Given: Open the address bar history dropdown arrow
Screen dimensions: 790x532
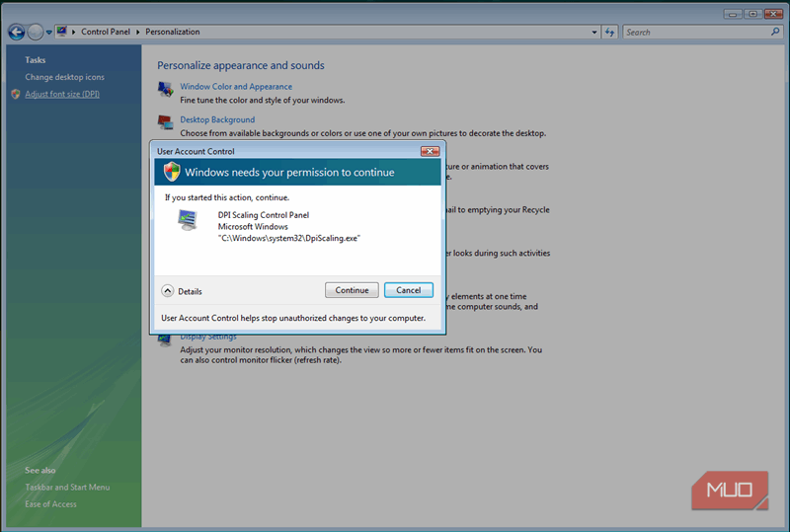Looking at the screenshot, I should (x=594, y=32).
